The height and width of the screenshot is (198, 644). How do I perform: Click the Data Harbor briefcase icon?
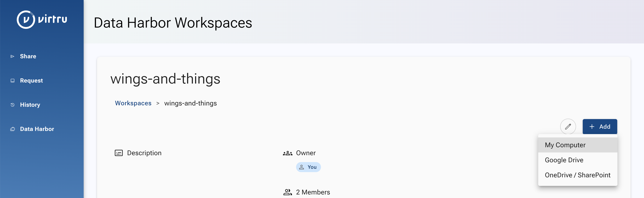(13, 129)
